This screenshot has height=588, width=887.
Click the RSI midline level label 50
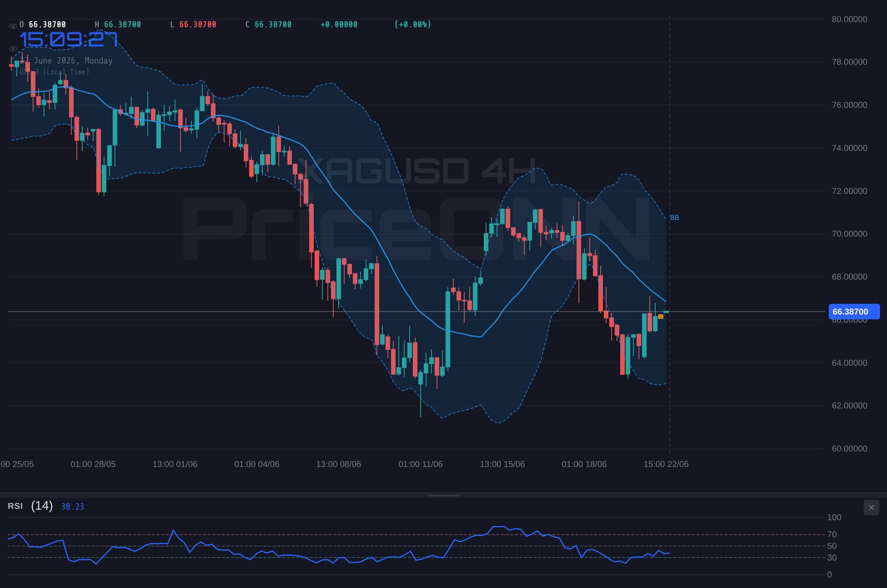tap(832, 546)
